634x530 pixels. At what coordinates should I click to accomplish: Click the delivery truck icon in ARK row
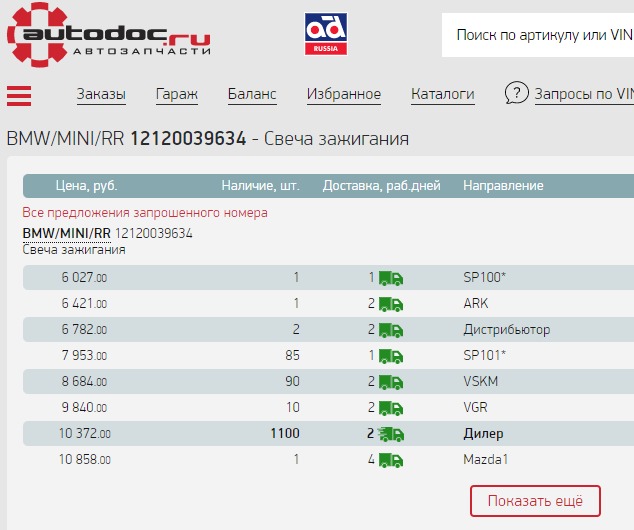tap(391, 304)
